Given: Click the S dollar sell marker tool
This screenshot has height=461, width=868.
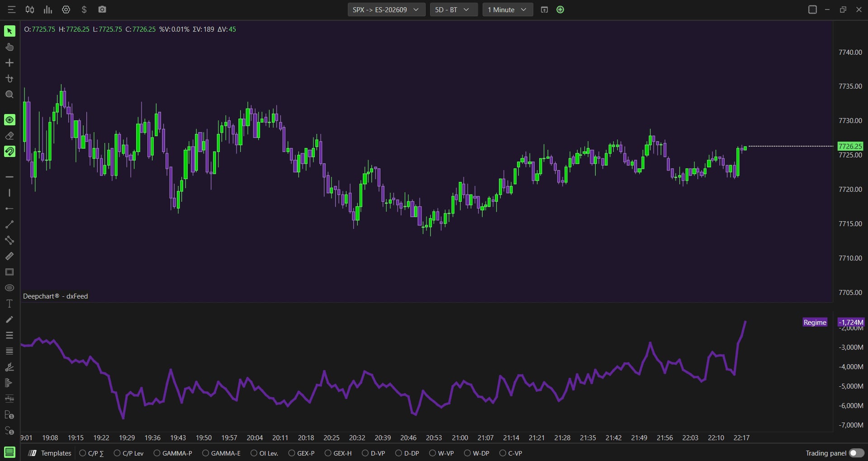Looking at the screenshot, I should coord(9,431).
